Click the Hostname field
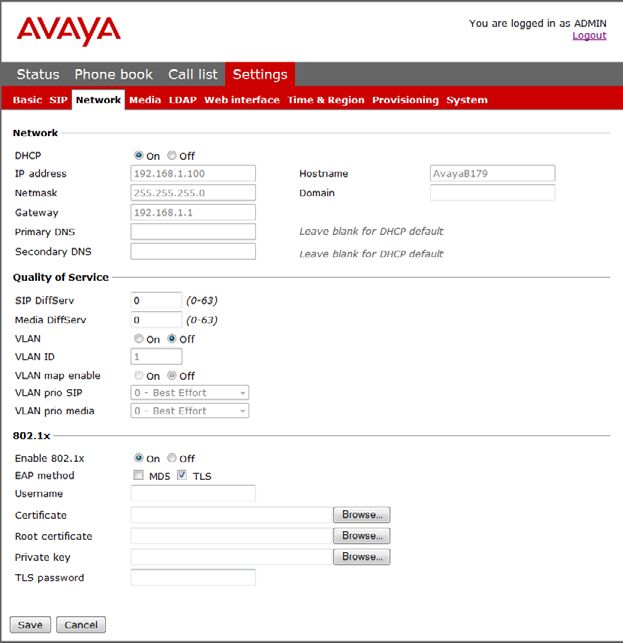 click(x=493, y=173)
